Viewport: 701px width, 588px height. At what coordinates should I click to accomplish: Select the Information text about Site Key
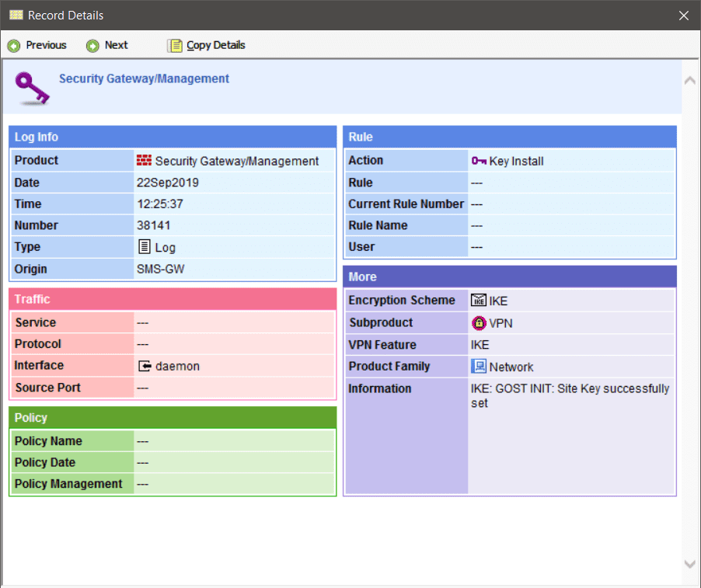[x=570, y=395]
